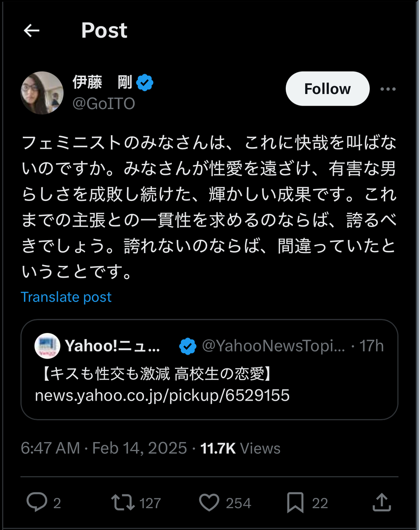Open the author's profile picture

[42, 93]
